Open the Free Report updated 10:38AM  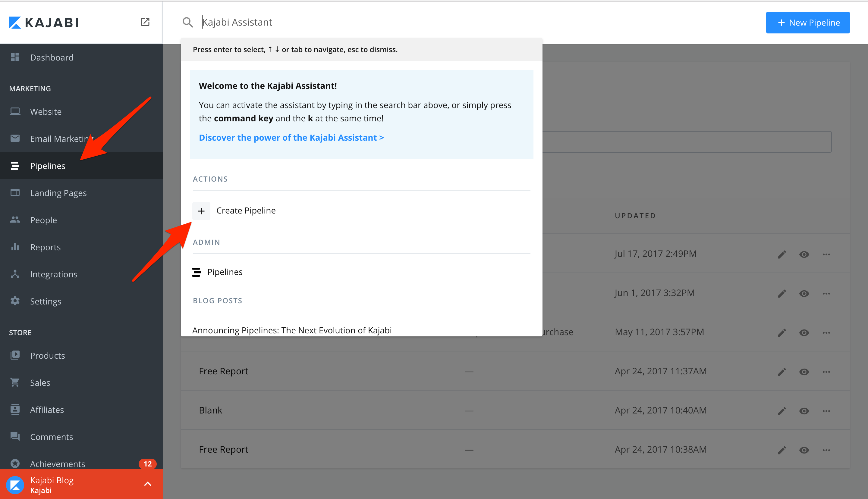[x=223, y=449]
